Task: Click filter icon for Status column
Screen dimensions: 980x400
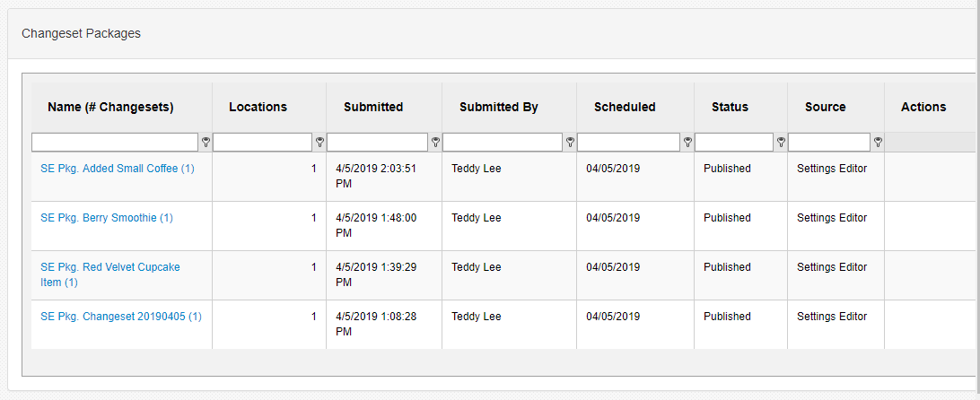Action: point(781,143)
